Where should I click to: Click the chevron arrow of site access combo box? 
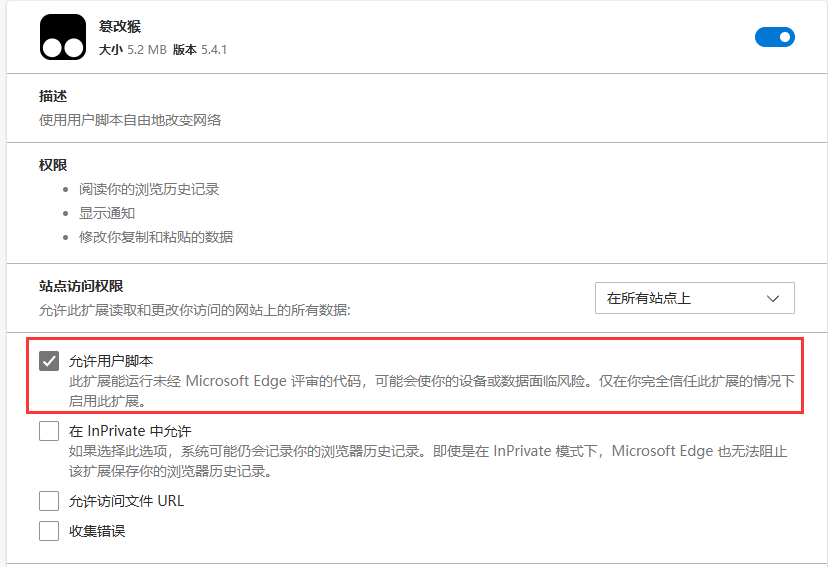click(x=772, y=298)
